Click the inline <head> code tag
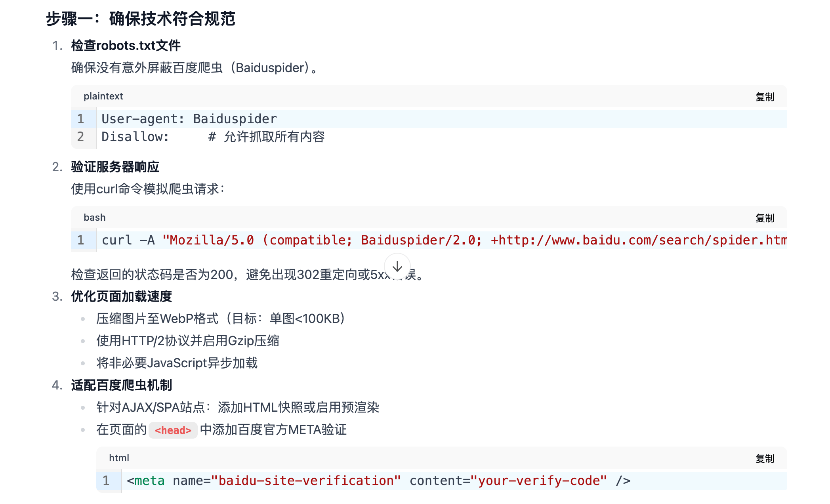 173,430
